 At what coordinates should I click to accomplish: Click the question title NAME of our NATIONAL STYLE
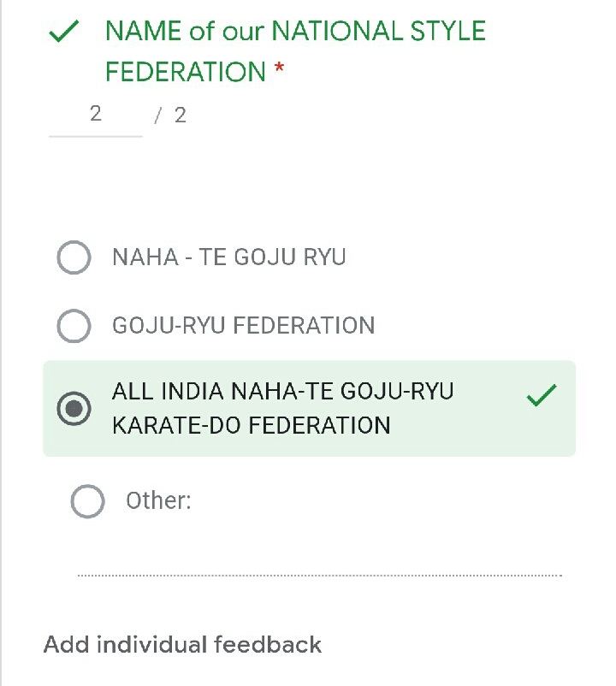[x=295, y=33]
